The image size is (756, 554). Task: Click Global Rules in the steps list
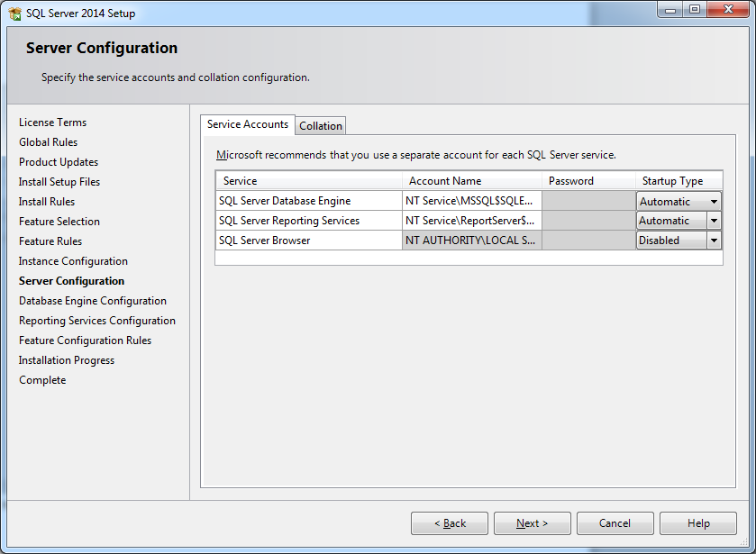coord(49,142)
